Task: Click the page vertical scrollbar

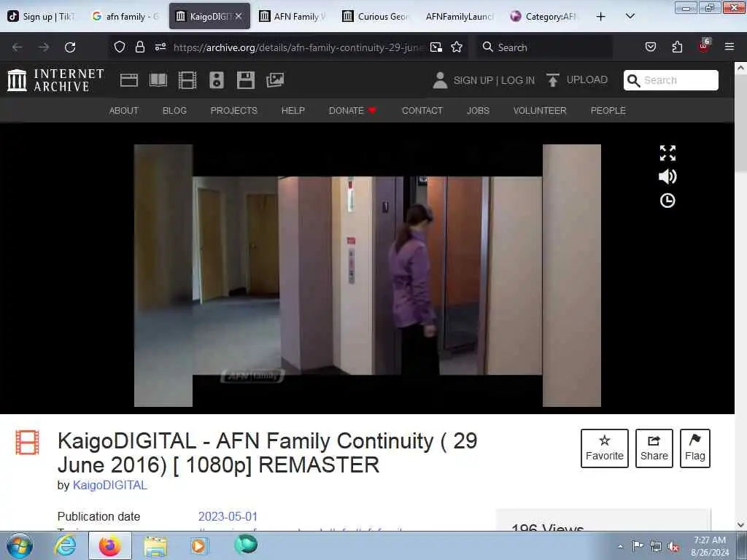Action: click(740, 296)
